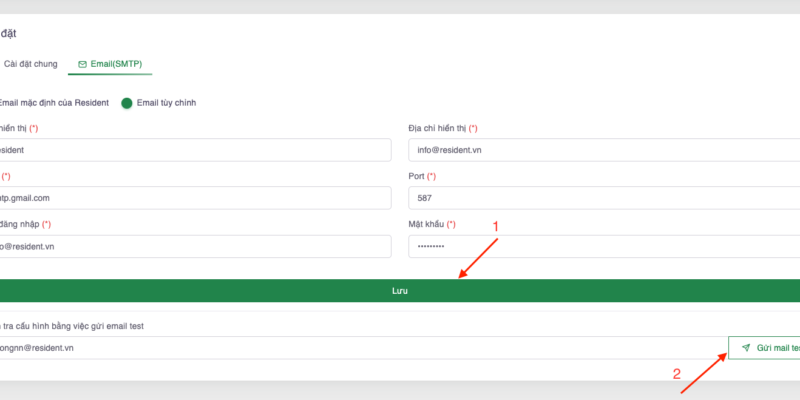Click the envelope icon on Email(SMTP) tab
The width and height of the screenshot is (800, 400).
pyautogui.click(x=82, y=64)
